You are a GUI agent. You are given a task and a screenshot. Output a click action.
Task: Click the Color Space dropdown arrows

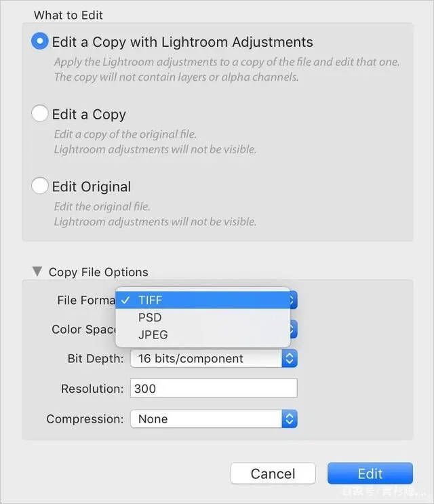click(293, 329)
